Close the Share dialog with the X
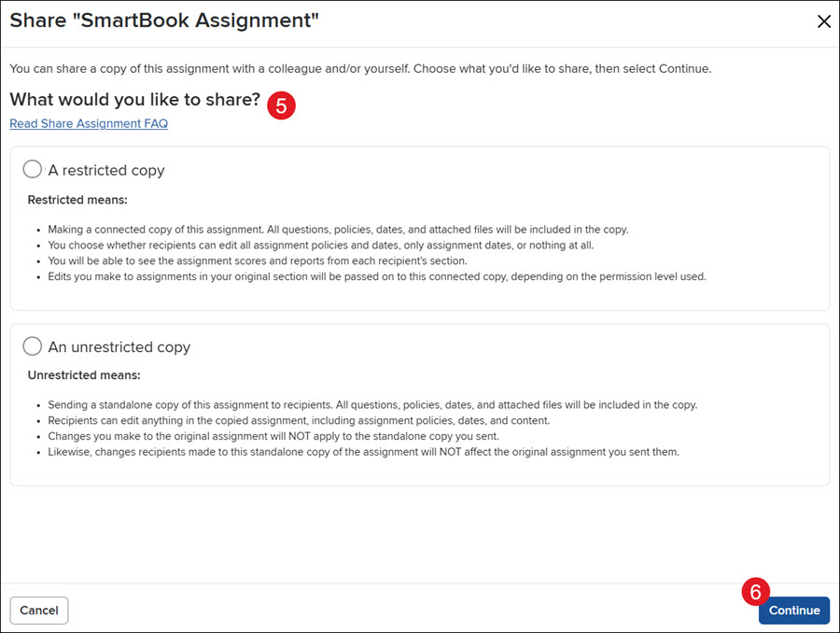Image resolution: width=840 pixels, height=633 pixels. [824, 21]
